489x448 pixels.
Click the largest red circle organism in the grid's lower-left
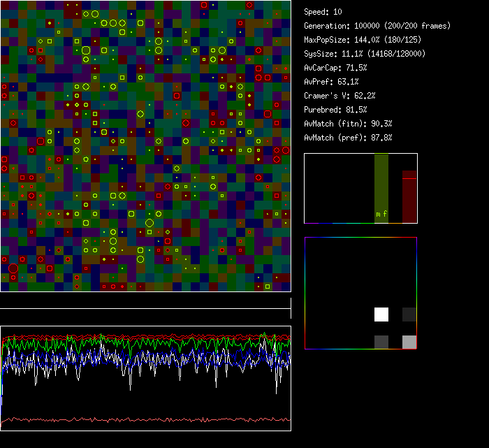[13, 268]
